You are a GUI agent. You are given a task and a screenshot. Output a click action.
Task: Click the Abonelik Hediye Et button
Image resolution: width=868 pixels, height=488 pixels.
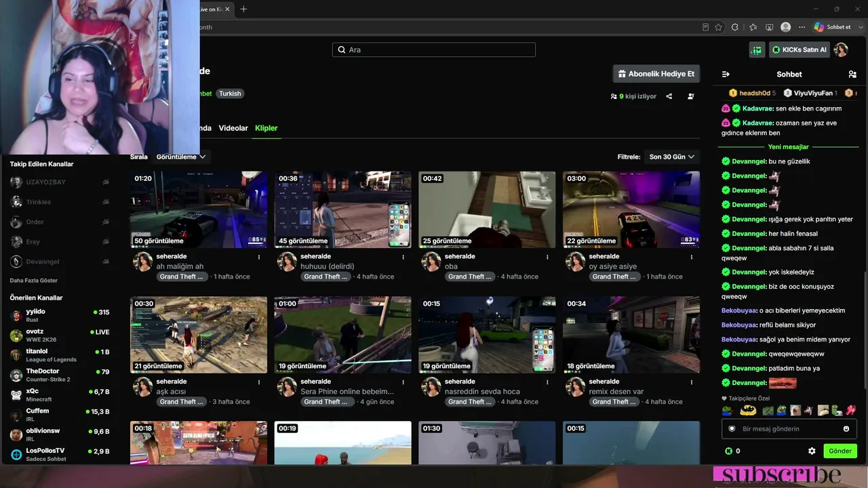(x=656, y=74)
